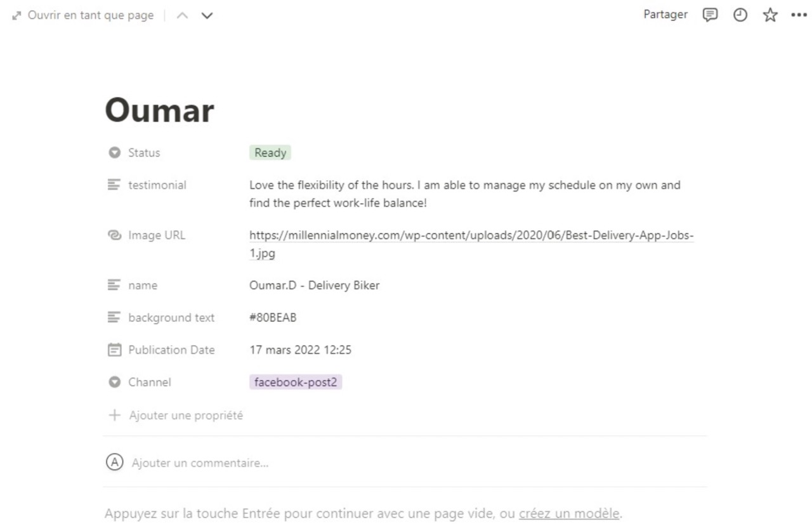This screenshot has height=531, width=812.
Task: Click the Status property select icon
Action: click(114, 153)
